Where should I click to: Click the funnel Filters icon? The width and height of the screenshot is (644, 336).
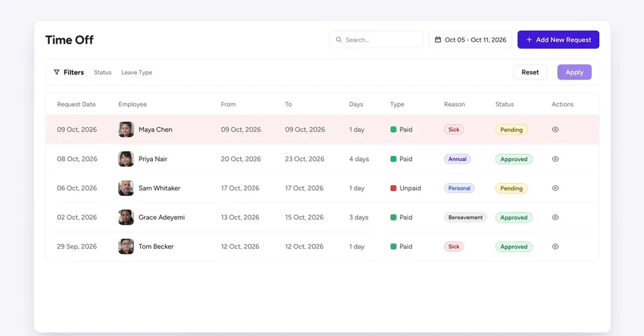56,72
